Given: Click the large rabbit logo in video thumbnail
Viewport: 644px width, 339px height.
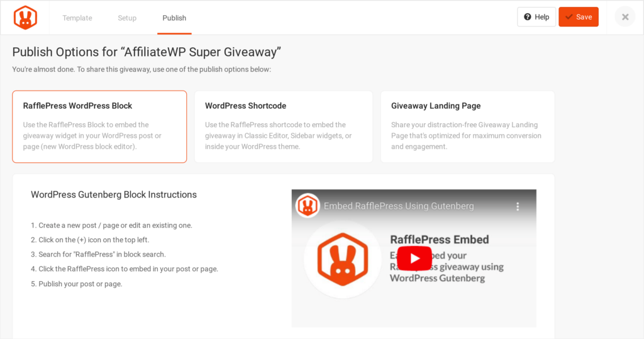Looking at the screenshot, I should coord(343,259).
